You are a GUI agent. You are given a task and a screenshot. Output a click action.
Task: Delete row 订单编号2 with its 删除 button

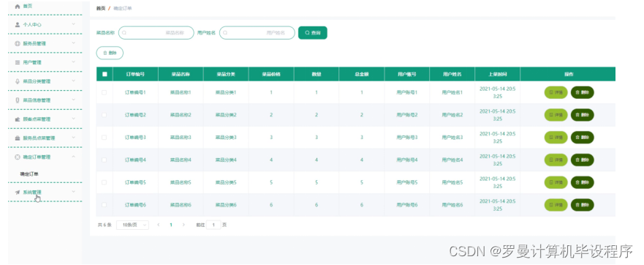[582, 115]
